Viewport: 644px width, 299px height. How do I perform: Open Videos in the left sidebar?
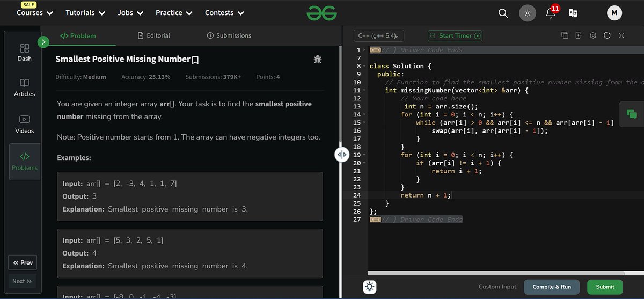click(x=24, y=125)
